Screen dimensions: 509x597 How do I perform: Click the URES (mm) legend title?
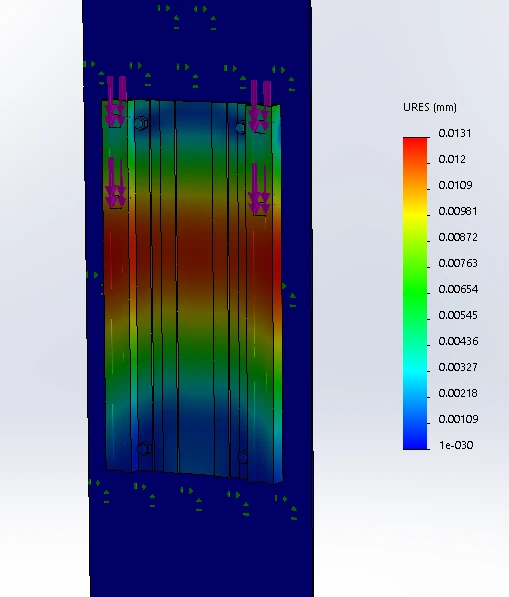pyautogui.click(x=430, y=107)
